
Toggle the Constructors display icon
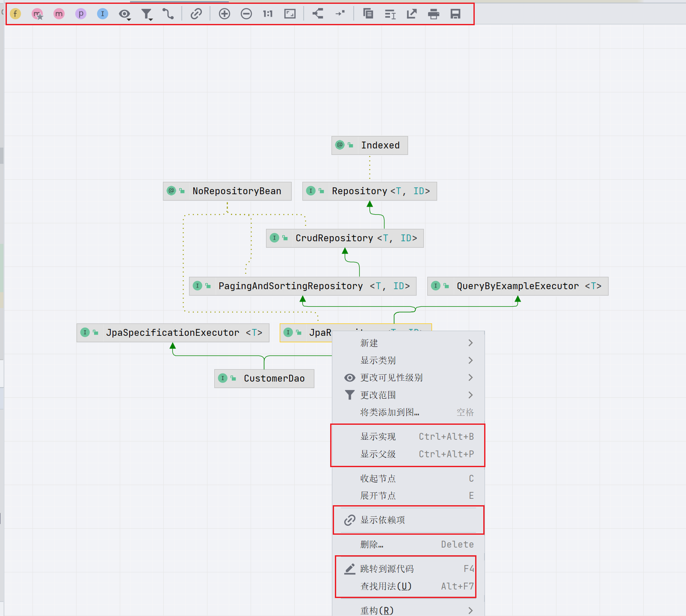38,14
